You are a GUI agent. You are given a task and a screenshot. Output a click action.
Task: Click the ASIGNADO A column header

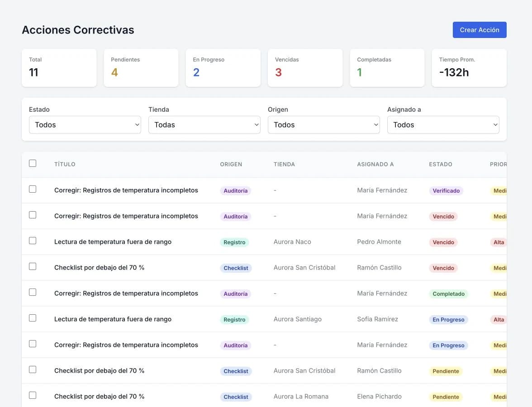click(375, 164)
